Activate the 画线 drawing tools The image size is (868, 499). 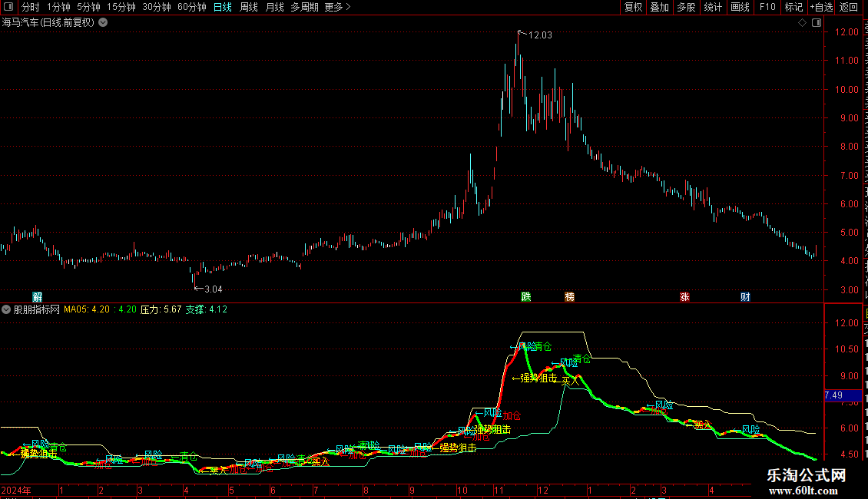click(740, 7)
